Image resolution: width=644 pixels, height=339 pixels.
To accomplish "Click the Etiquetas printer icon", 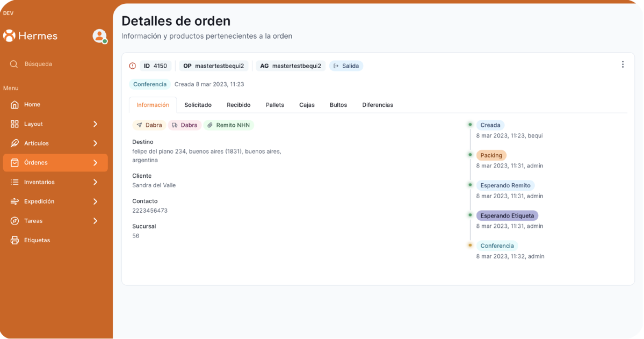I will tap(15, 240).
